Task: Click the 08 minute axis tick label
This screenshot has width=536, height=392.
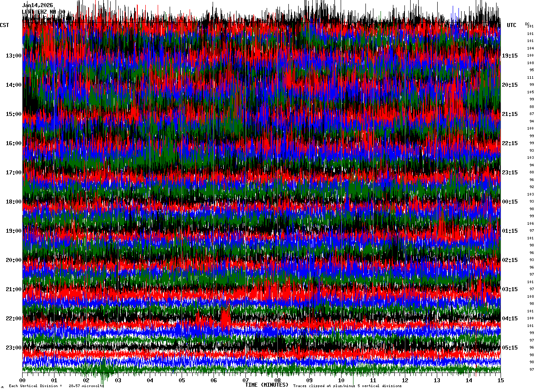Action: pyautogui.click(x=278, y=380)
